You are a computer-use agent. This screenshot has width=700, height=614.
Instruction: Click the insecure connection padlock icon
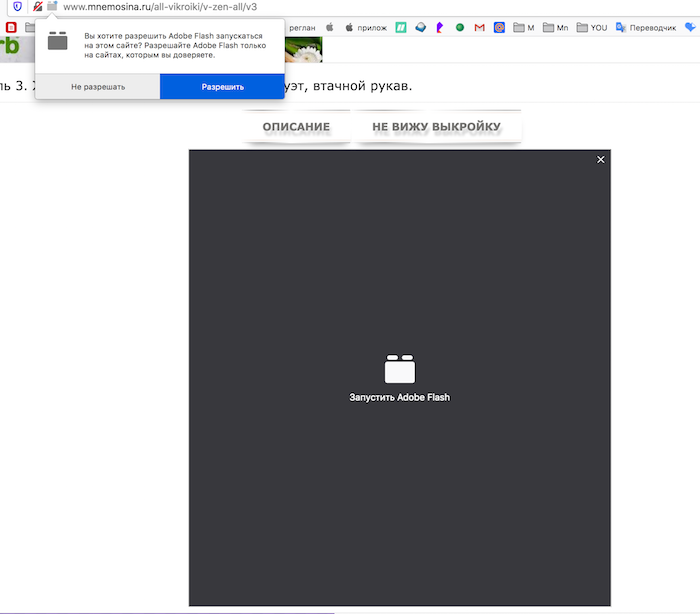(37, 7)
